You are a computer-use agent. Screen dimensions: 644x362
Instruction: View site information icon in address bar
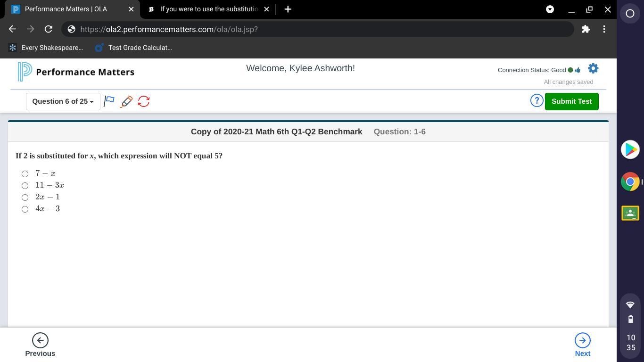click(x=71, y=29)
